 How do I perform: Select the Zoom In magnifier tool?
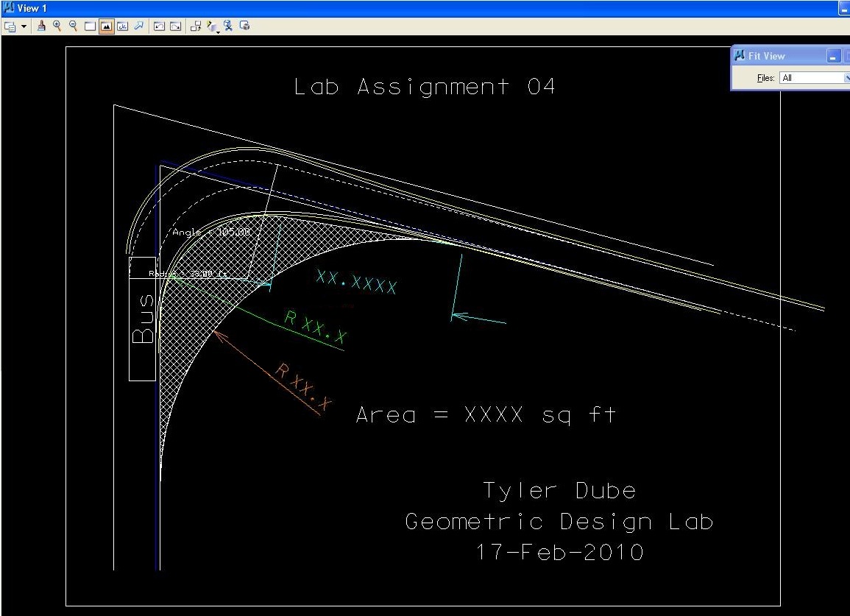click(57, 26)
